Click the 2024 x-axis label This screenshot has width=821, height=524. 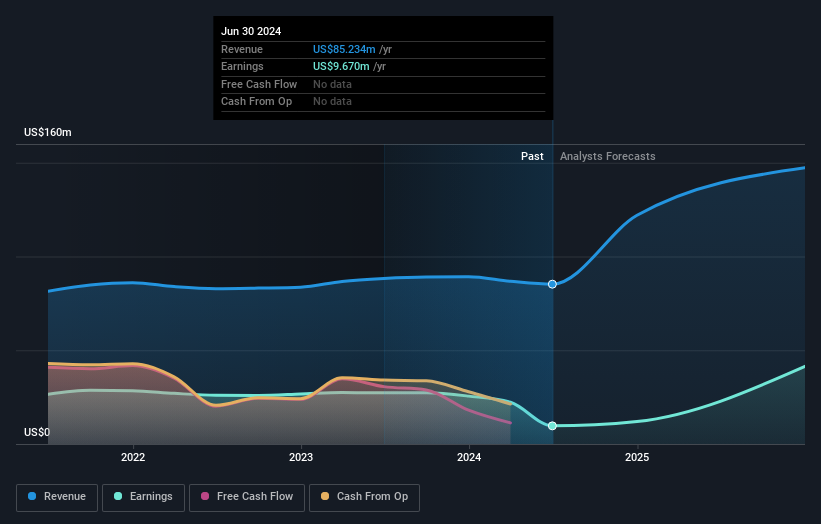tap(469, 458)
